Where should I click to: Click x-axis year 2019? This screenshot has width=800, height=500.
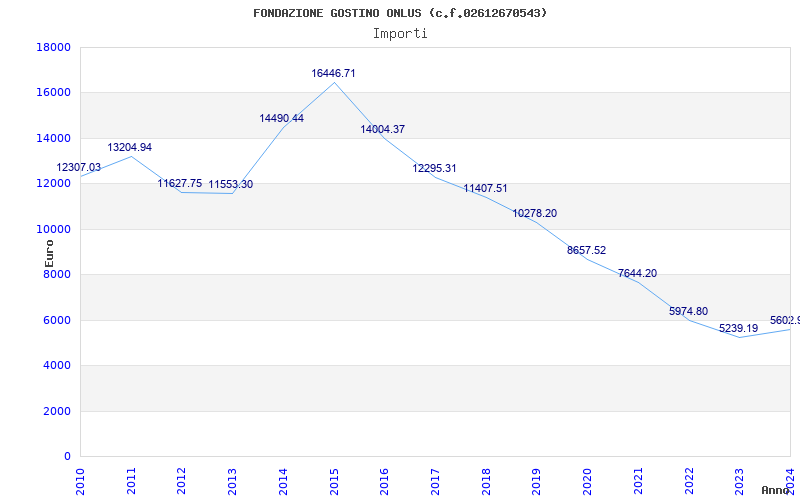click(537, 481)
